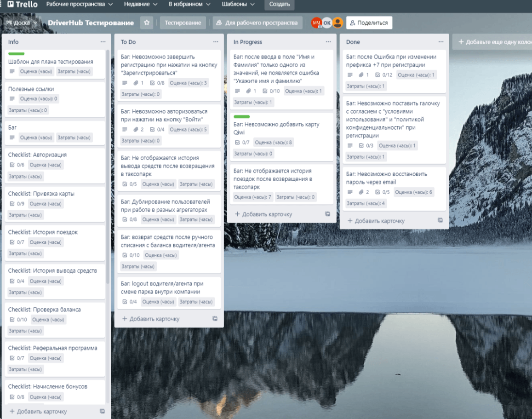This screenshot has height=419, width=532.
Task: Click the Тестирование workspace button
Action: click(x=183, y=23)
